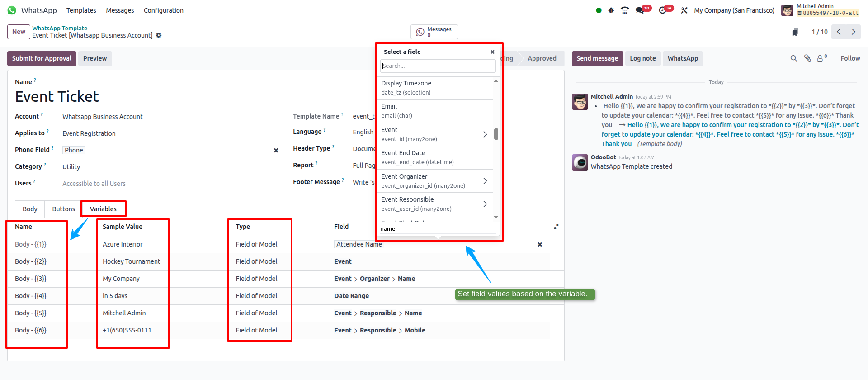Open the conversations chat icon
Screen dimensions: 868x380
click(x=640, y=10)
